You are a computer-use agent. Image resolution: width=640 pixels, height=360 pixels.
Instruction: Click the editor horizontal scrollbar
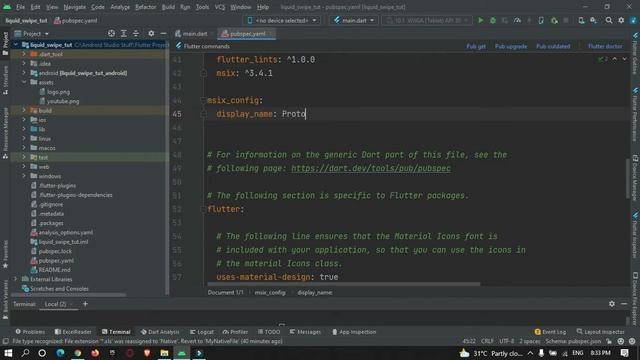(344, 284)
